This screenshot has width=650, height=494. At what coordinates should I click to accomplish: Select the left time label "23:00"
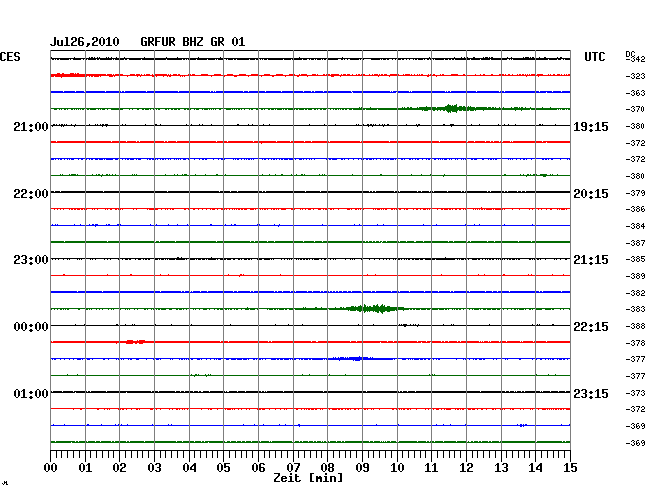(31, 260)
